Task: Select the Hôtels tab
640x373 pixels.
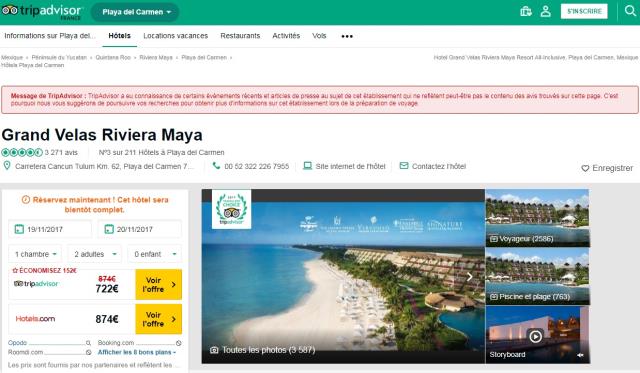Action: click(x=120, y=36)
